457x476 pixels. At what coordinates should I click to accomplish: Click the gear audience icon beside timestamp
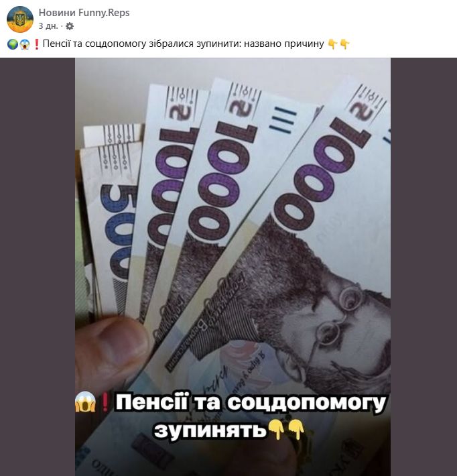pyautogui.click(x=70, y=26)
